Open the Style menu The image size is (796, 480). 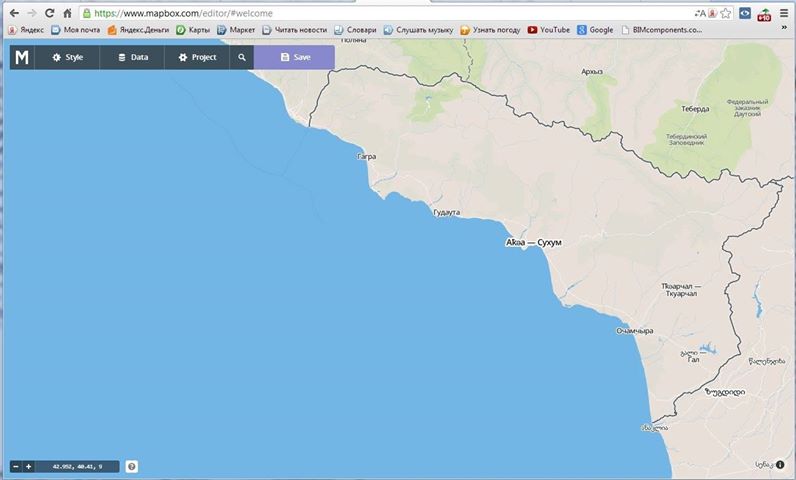(x=67, y=57)
